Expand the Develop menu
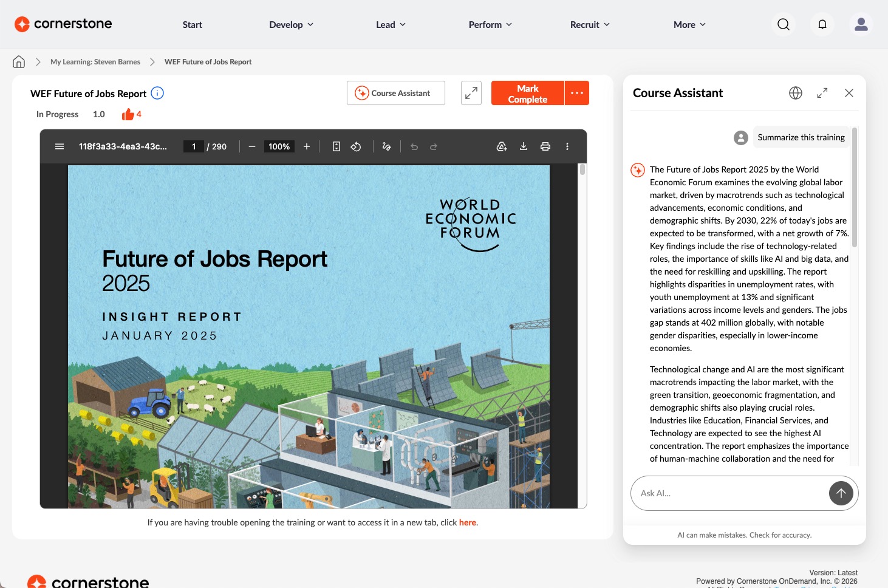The image size is (888, 588). click(x=292, y=24)
